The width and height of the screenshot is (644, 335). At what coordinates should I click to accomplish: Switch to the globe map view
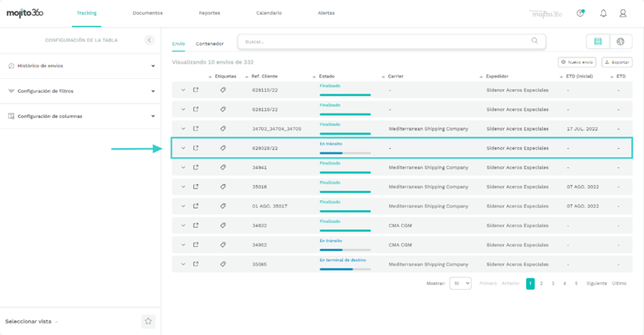tap(620, 42)
